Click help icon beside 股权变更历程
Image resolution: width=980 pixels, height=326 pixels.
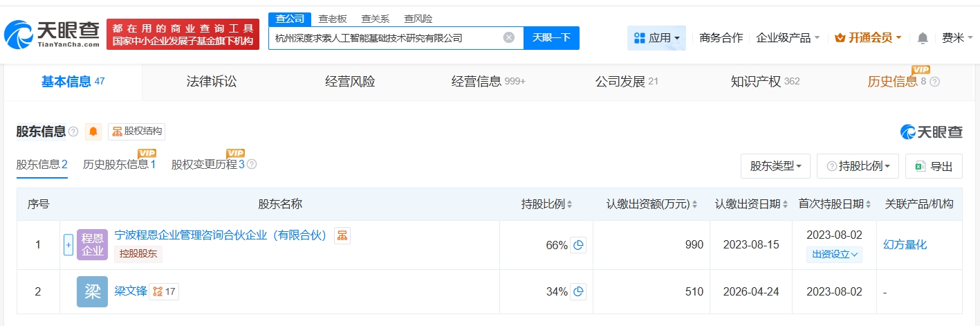(252, 165)
